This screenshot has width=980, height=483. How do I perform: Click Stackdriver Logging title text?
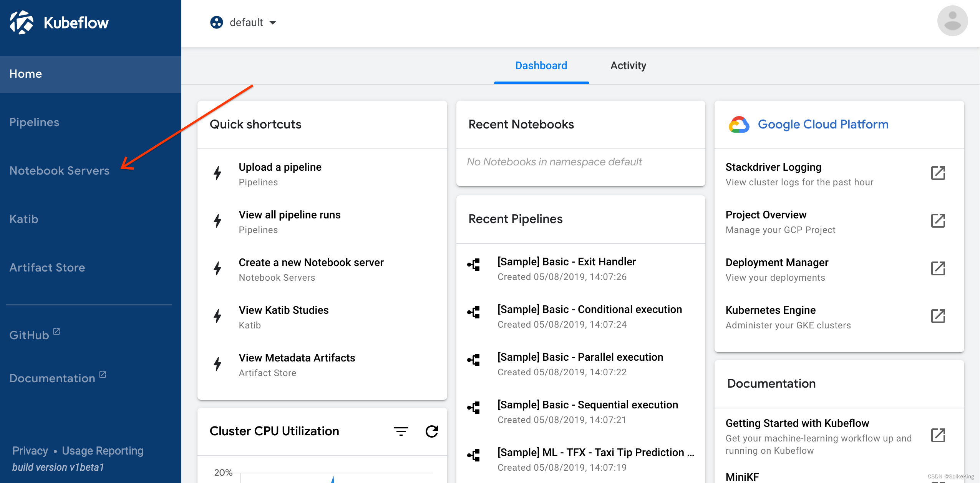pos(773,167)
